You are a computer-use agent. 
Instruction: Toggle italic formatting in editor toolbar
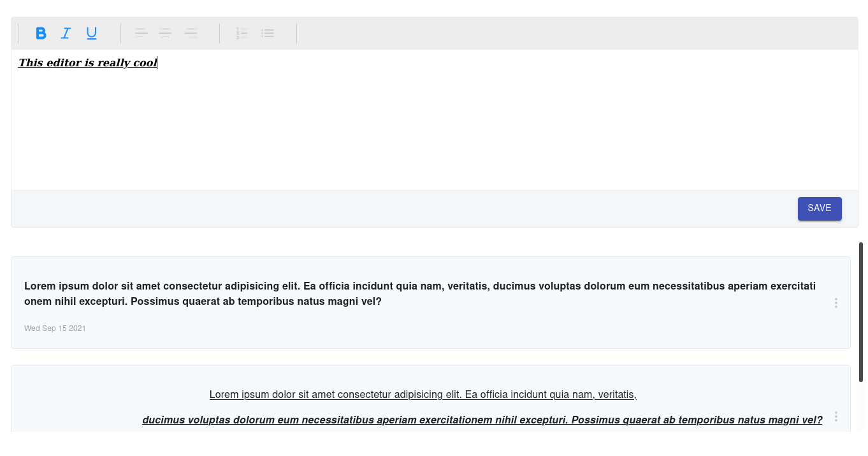point(66,33)
